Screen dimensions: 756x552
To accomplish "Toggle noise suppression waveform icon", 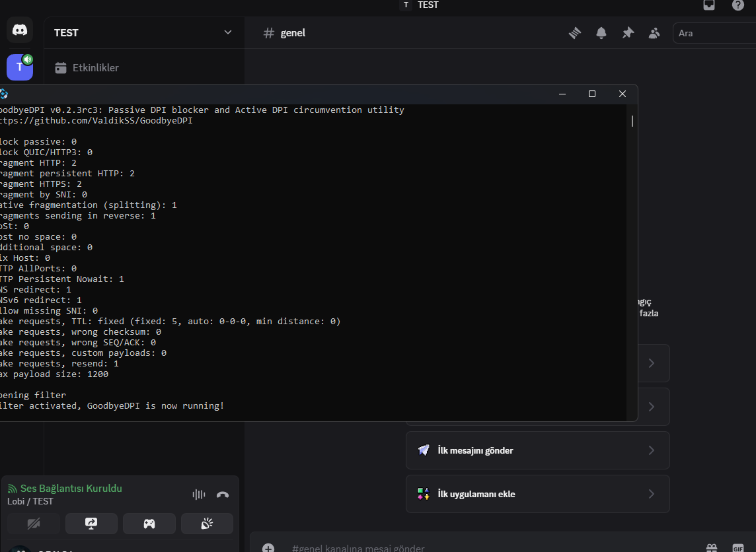I will click(198, 495).
